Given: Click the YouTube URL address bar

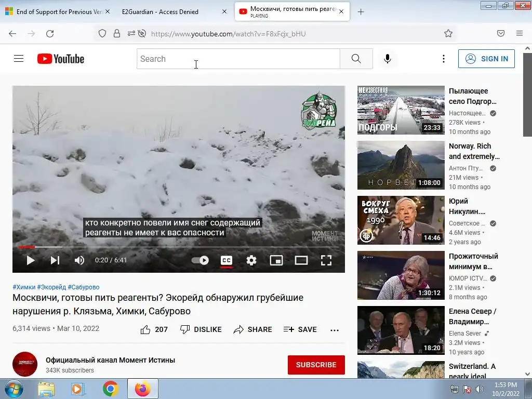Looking at the screenshot, I should point(229,34).
